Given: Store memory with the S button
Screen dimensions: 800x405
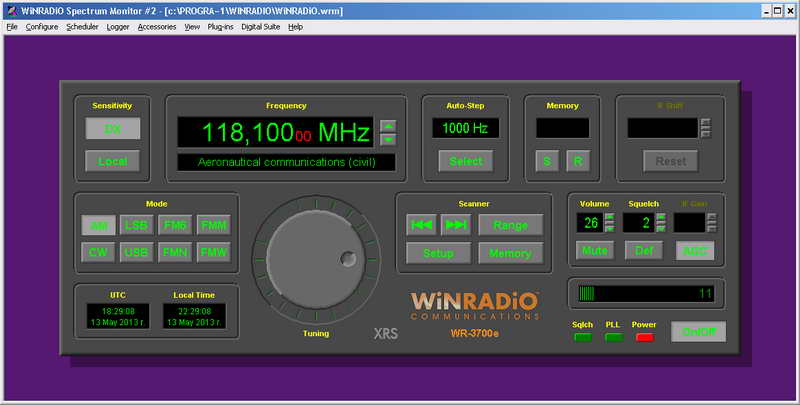Looking at the screenshot, I should tap(547, 161).
